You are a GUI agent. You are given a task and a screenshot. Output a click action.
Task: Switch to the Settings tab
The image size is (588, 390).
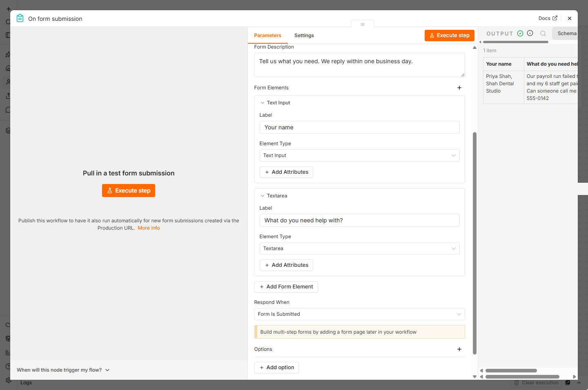click(x=304, y=35)
